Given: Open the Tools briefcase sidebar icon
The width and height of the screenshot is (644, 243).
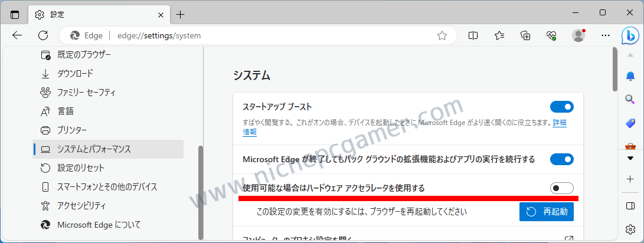Looking at the screenshot, I should pos(630,146).
